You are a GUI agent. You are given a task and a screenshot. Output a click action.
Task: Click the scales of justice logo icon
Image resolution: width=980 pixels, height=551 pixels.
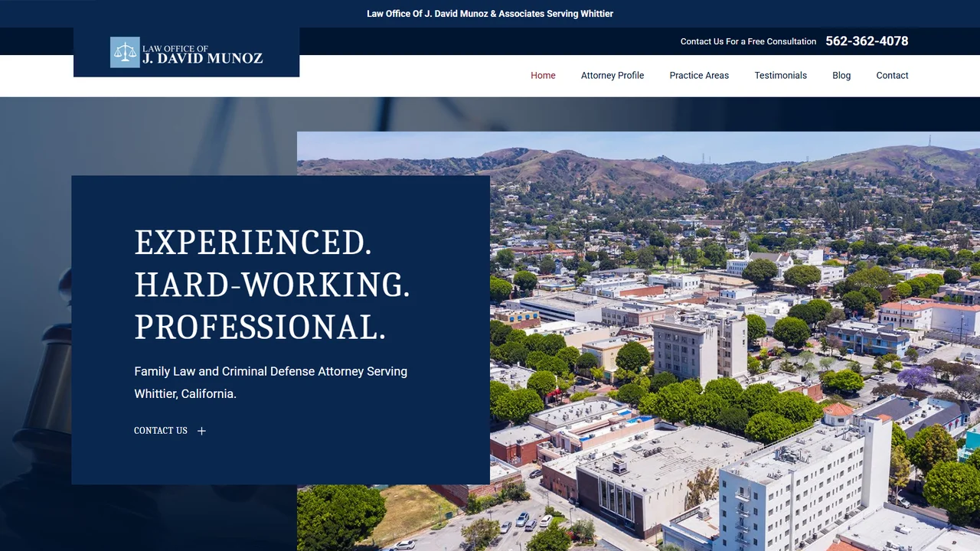pyautogui.click(x=125, y=52)
